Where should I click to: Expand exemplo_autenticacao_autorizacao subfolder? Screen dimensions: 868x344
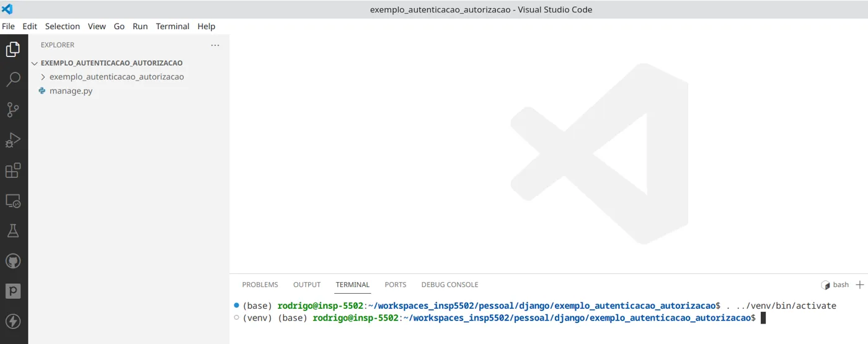(117, 77)
